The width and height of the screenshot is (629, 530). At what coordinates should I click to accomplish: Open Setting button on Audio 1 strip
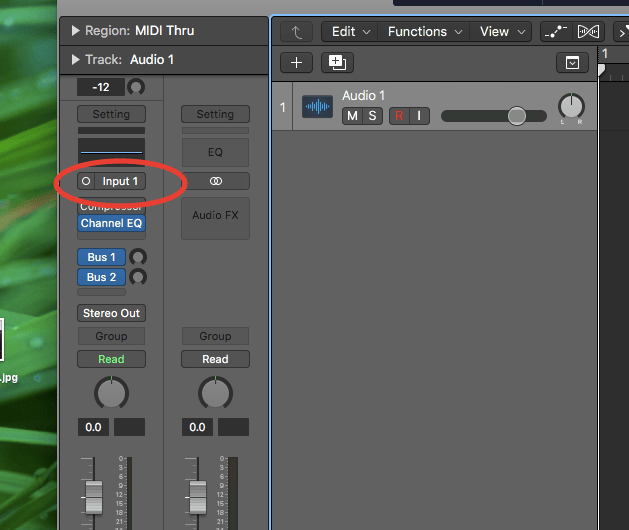click(x=112, y=114)
